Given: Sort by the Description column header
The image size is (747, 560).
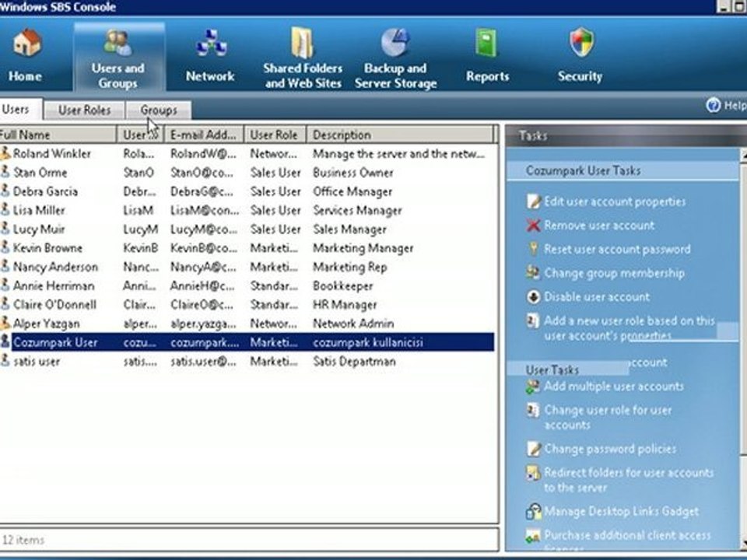Looking at the screenshot, I should click(x=400, y=135).
